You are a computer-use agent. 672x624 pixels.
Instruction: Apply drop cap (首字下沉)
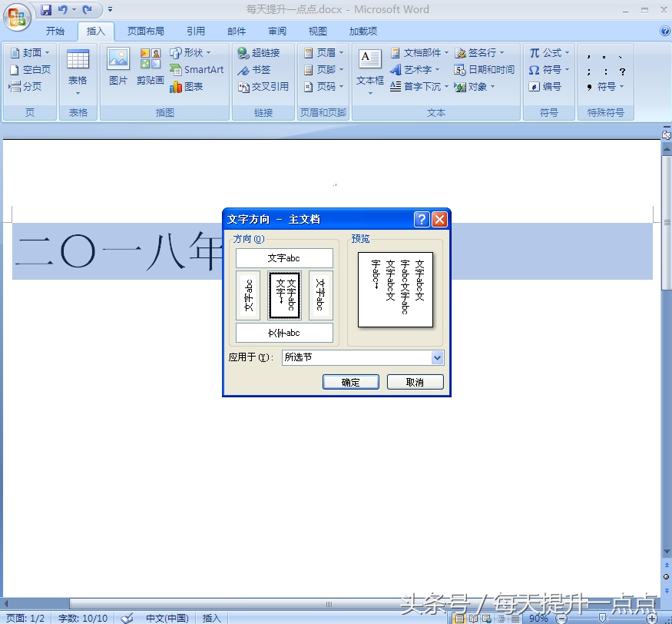coord(419,87)
